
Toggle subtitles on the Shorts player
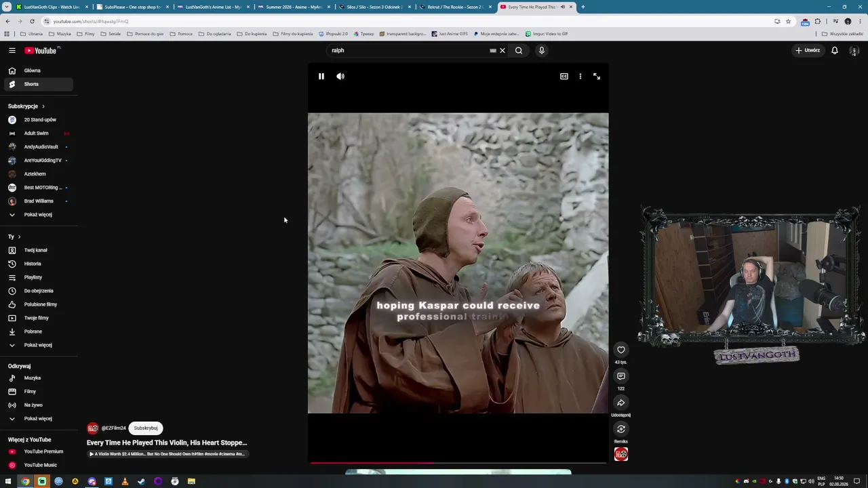564,77
